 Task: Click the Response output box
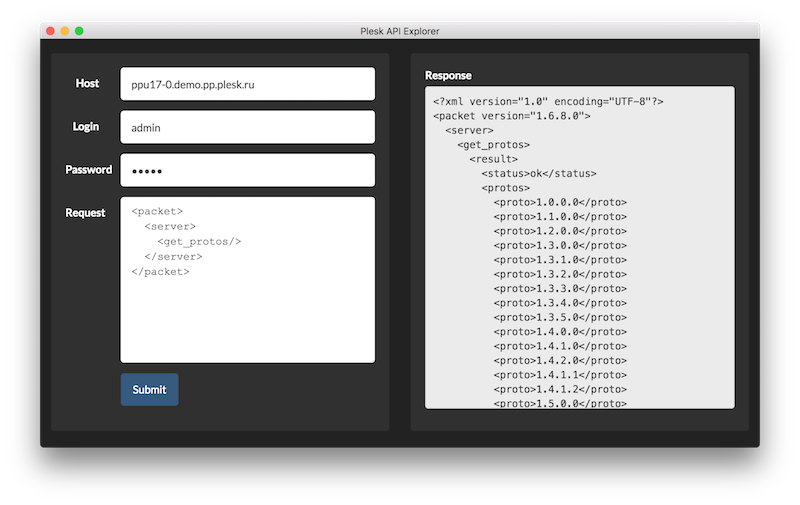tap(580, 247)
